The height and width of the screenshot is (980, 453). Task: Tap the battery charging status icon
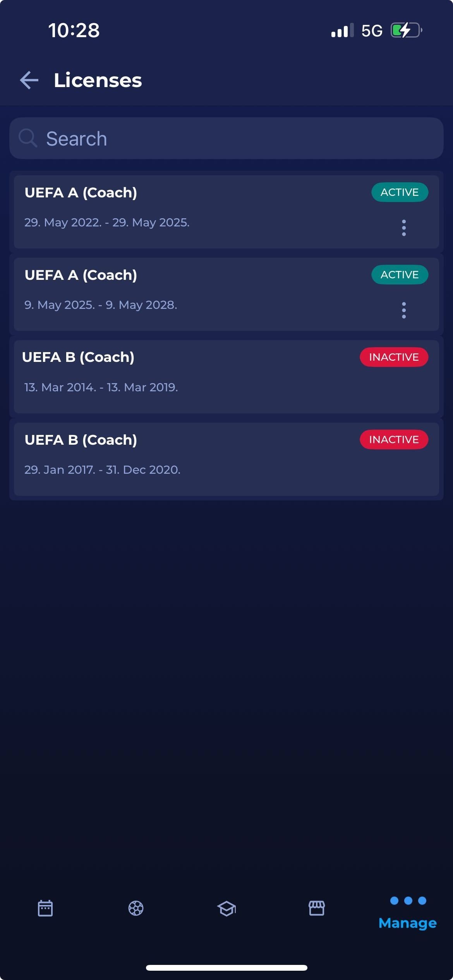pos(406,30)
